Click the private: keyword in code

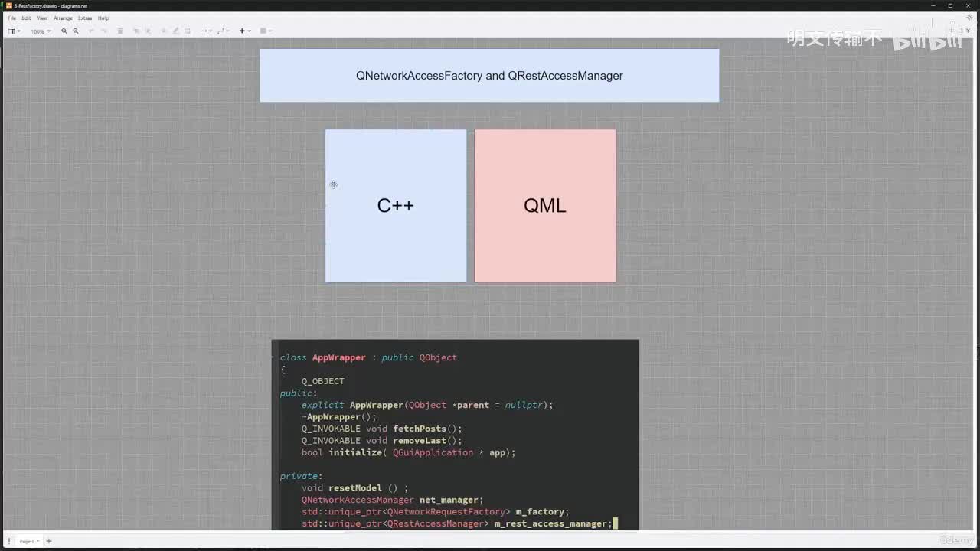[x=302, y=476]
